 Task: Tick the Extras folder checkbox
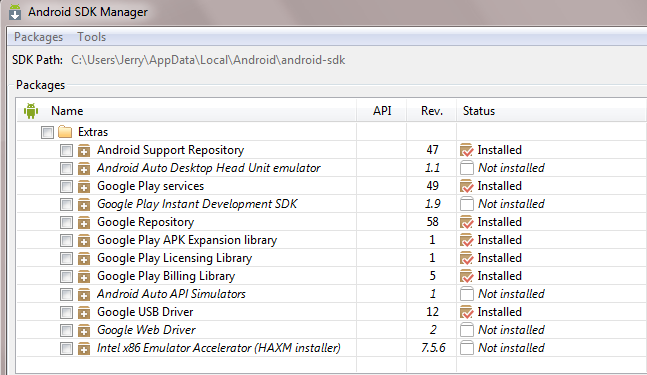47,132
